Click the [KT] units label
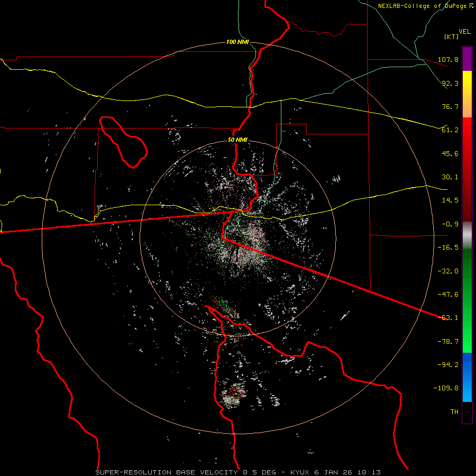This screenshot has height=476, width=476. (x=452, y=36)
